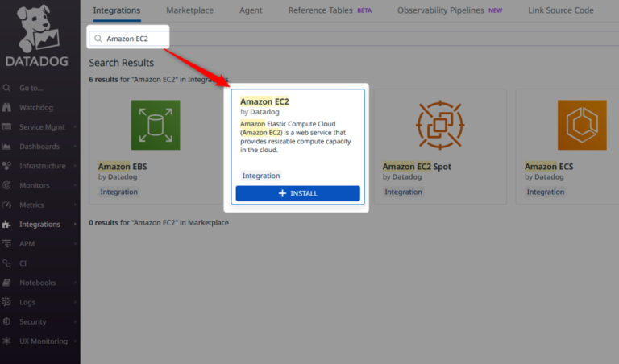Click the Amazon EC2 Spot tile icon

(439, 126)
